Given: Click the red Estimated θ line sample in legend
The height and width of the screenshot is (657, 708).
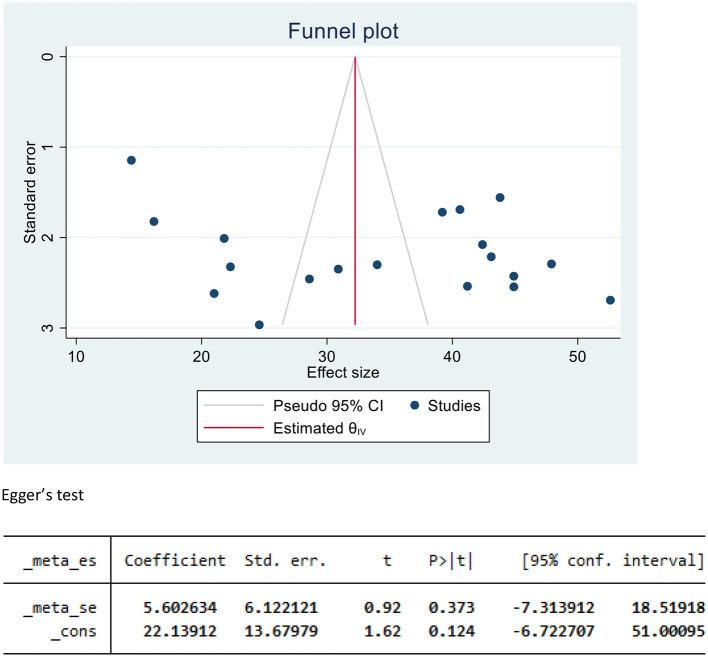Looking at the screenshot, I should [x=236, y=427].
